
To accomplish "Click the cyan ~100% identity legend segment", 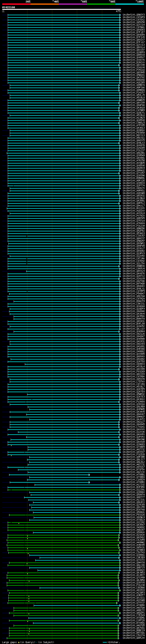I will tap(130, 4).
